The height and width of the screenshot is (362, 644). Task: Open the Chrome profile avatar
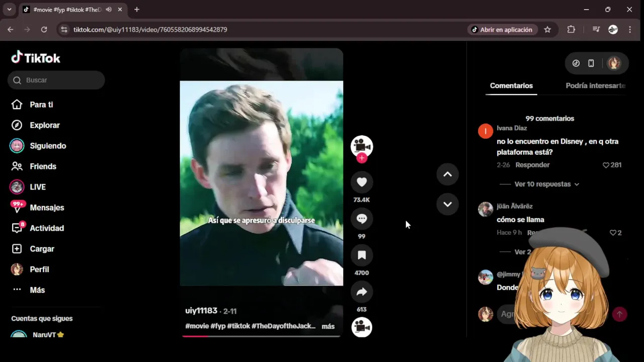[x=613, y=30]
